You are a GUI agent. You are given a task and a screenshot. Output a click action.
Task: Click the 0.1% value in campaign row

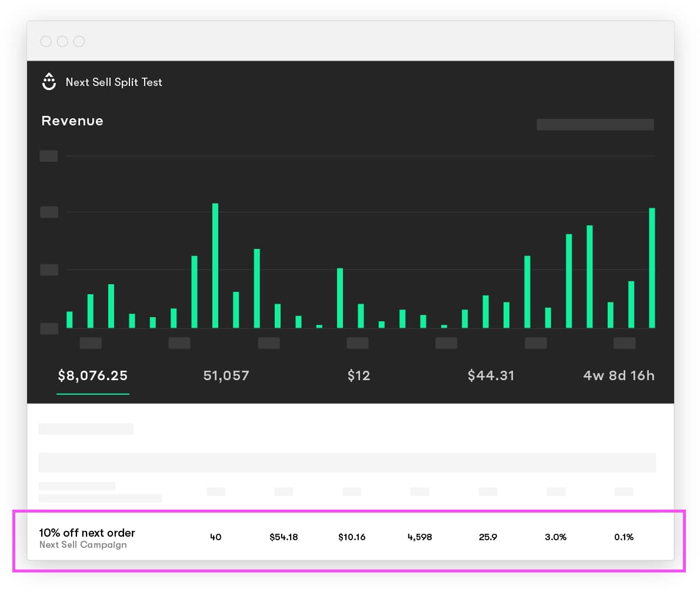tap(624, 537)
